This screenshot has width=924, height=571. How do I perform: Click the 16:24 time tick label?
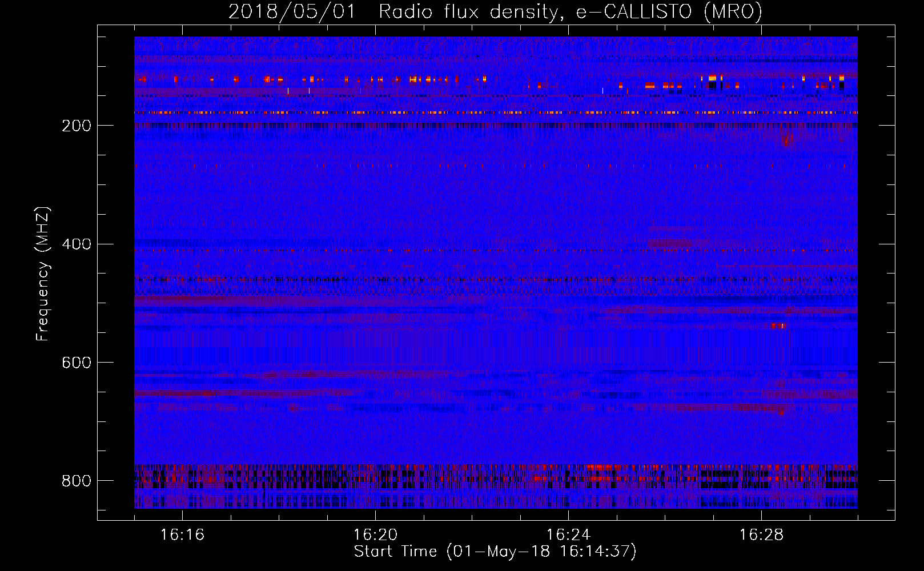568,535
